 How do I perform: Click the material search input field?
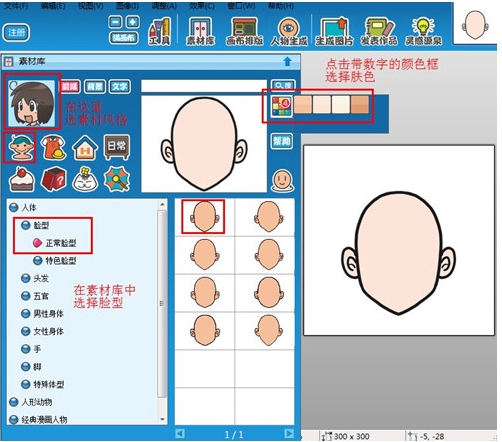[204, 86]
